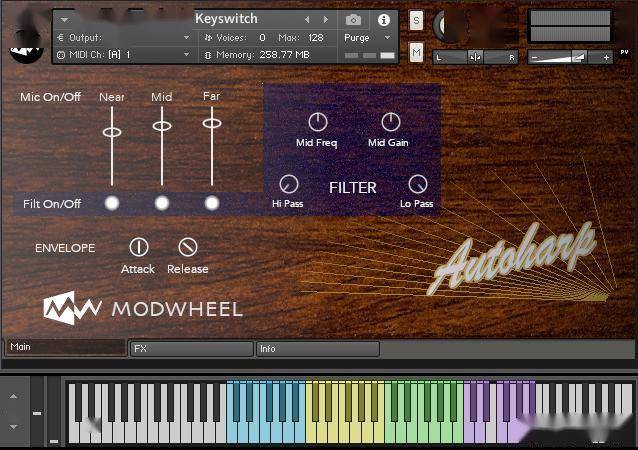Click the Near mic volume slider handle

point(112,132)
